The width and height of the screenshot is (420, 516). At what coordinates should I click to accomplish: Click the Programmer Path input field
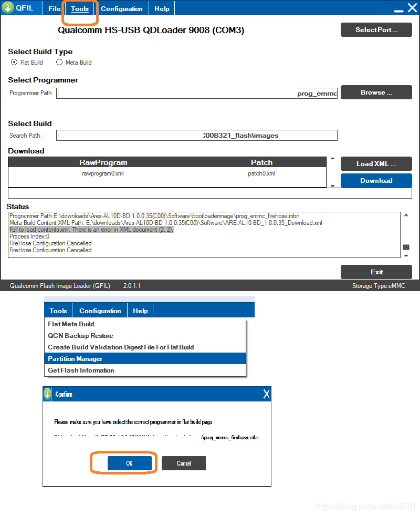click(197, 93)
